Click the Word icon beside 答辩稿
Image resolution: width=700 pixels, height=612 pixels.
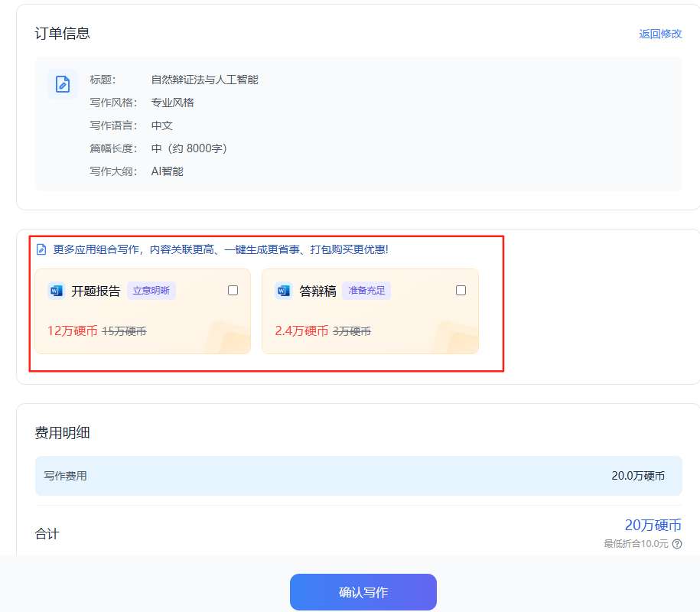click(x=284, y=291)
